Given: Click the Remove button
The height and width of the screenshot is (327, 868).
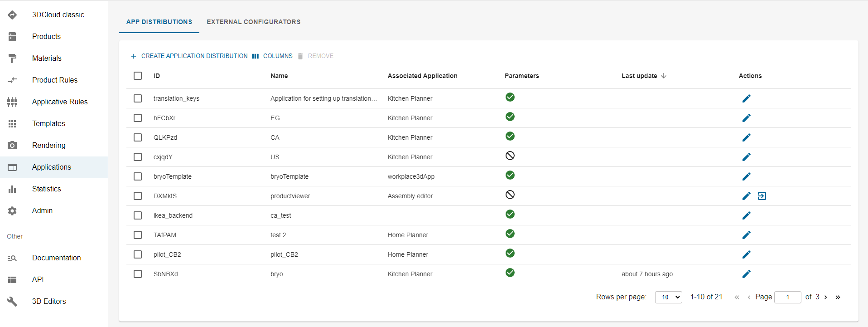Looking at the screenshot, I should click(x=315, y=56).
